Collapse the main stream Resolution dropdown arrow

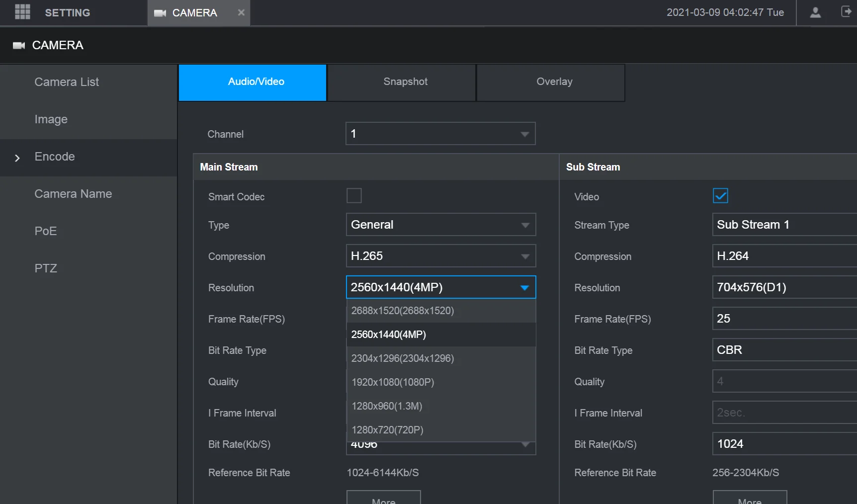coord(524,288)
